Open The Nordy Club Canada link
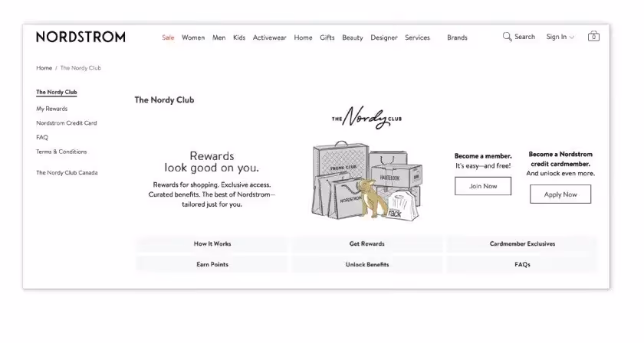 click(67, 173)
